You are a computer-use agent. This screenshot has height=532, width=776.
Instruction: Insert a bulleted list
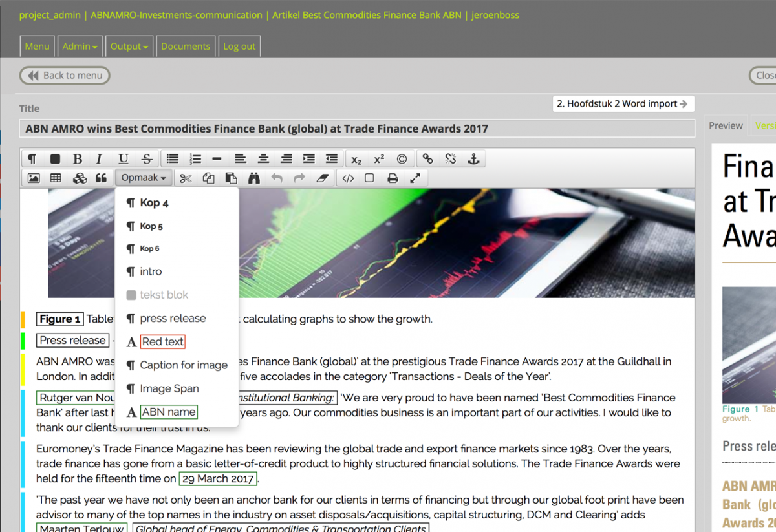[173, 159]
